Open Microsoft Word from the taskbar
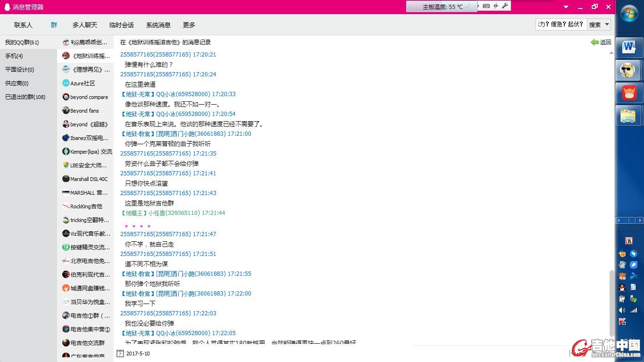 (x=628, y=47)
